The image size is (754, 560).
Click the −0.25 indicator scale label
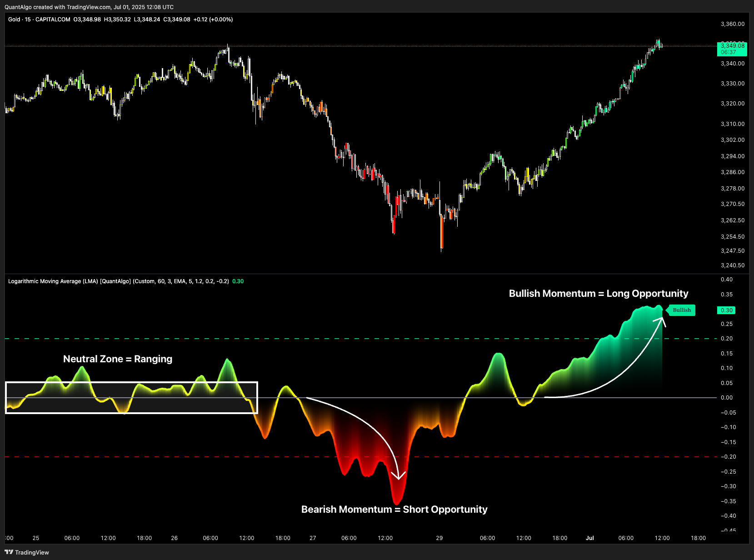click(x=729, y=472)
